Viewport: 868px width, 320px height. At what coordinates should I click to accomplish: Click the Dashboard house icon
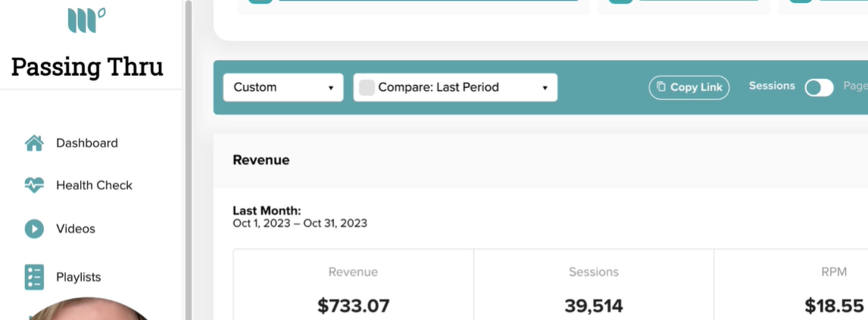tap(34, 143)
